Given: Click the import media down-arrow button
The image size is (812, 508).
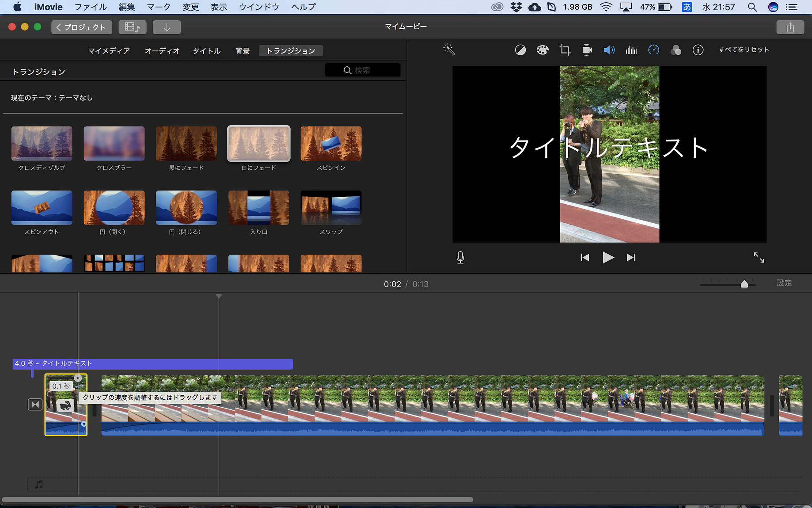Looking at the screenshot, I should [x=167, y=27].
